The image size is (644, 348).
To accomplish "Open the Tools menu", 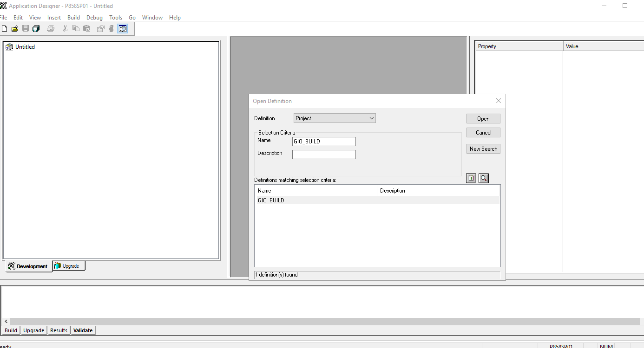I will [116, 18].
